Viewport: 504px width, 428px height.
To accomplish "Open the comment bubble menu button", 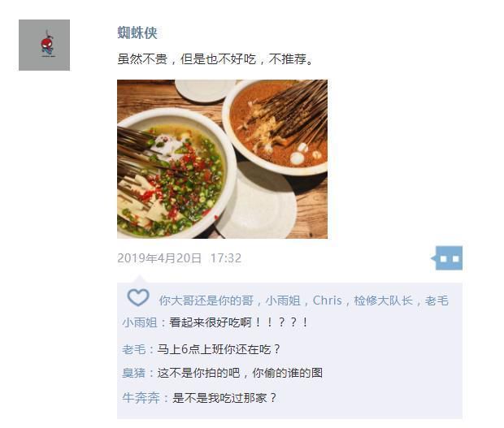I will coord(447,257).
